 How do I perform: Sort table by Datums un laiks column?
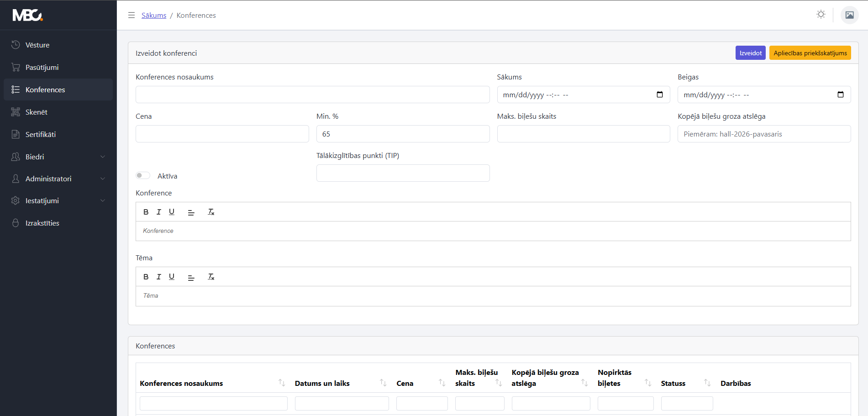[x=383, y=383]
